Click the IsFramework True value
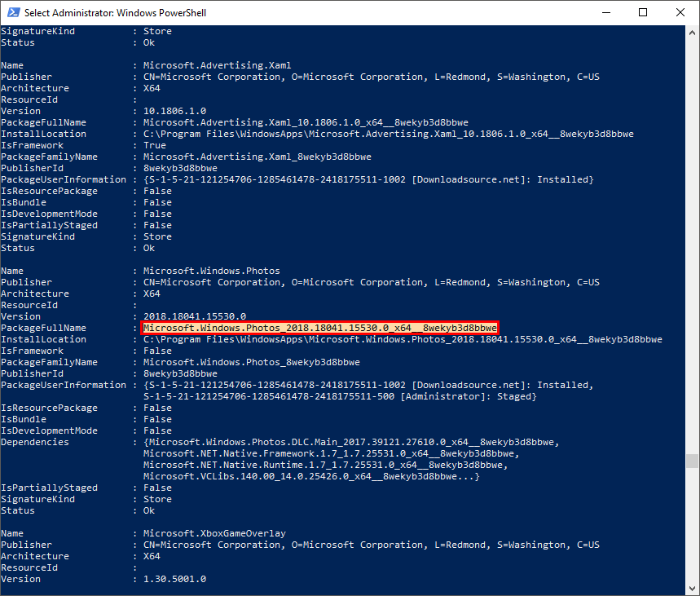Screen dimensions: 700x596 click(x=155, y=145)
